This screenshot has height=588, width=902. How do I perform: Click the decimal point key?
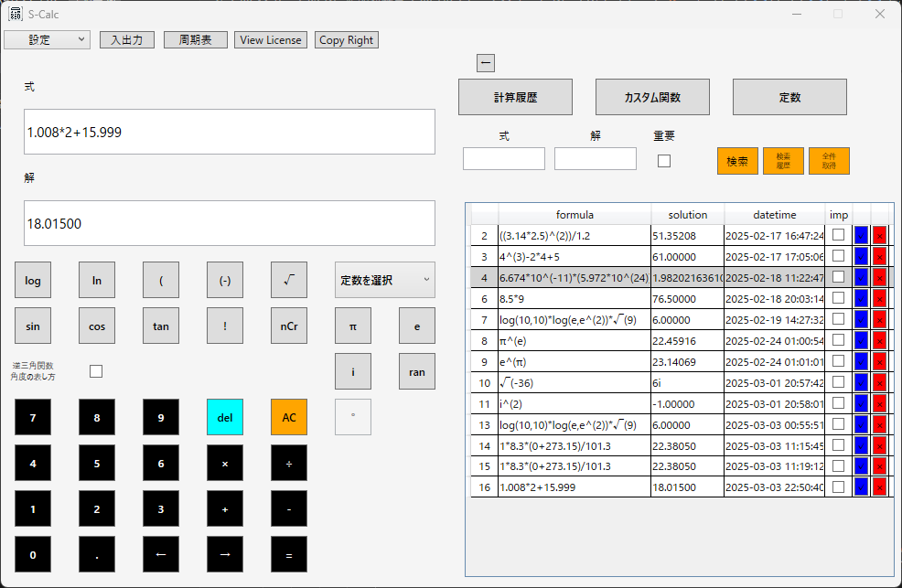(97, 555)
